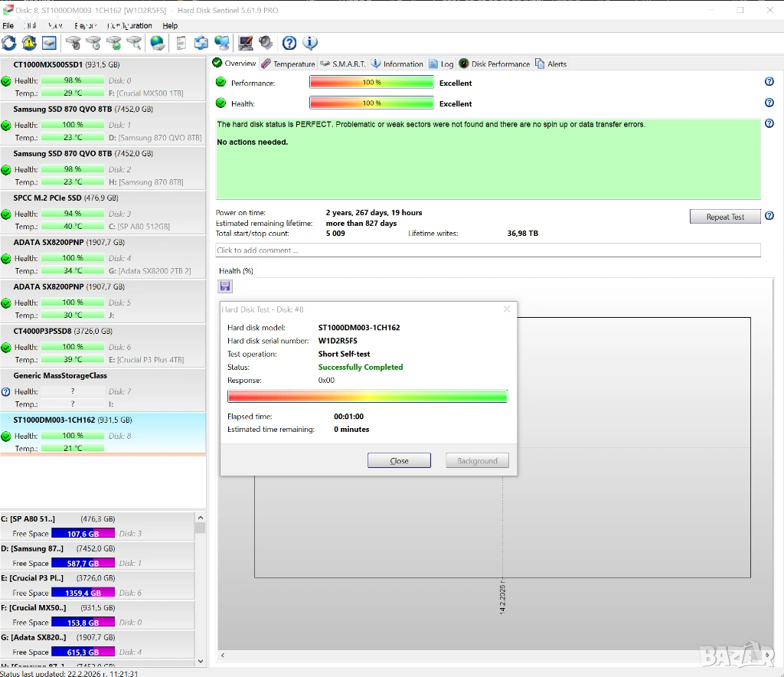Viewport: 784px width, 677px height.
Task: Open the S.M.A.R.T. tab
Action: 343,64
